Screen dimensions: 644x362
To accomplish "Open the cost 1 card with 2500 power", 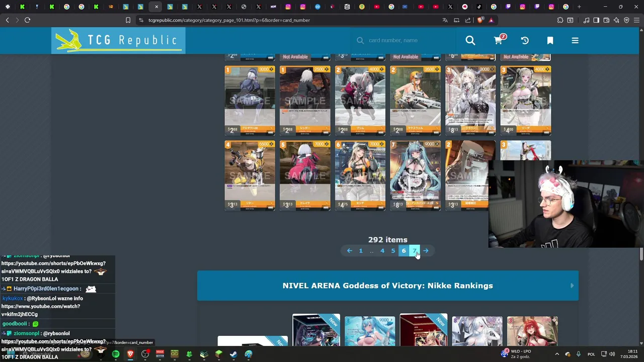I will [x=305, y=101].
